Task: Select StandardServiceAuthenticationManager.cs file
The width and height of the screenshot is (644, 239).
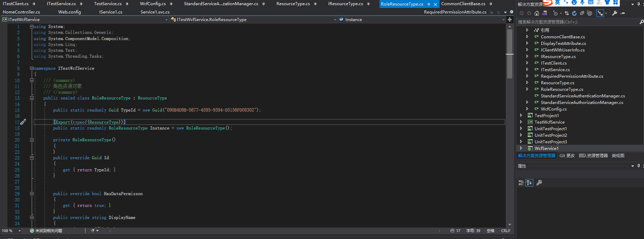Action: [x=583, y=96]
